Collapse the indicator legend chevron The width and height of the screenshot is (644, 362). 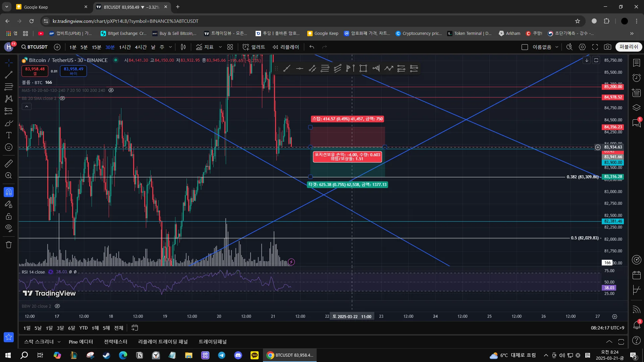(27, 107)
